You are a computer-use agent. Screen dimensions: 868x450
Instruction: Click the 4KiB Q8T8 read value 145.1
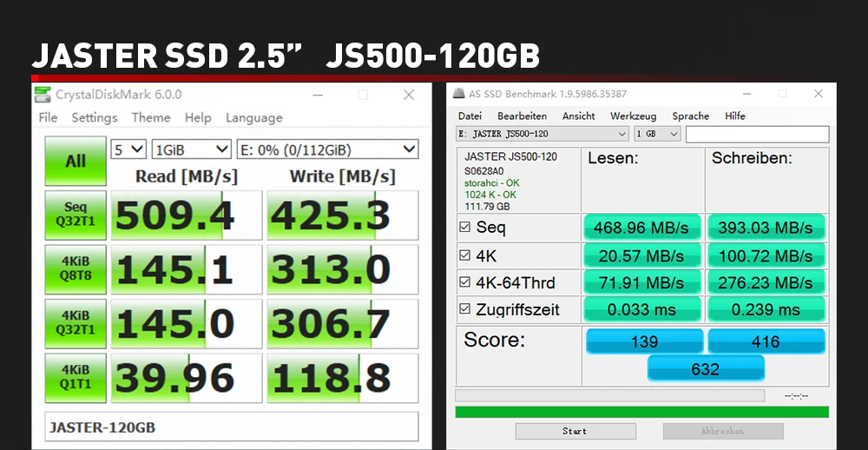click(187, 269)
